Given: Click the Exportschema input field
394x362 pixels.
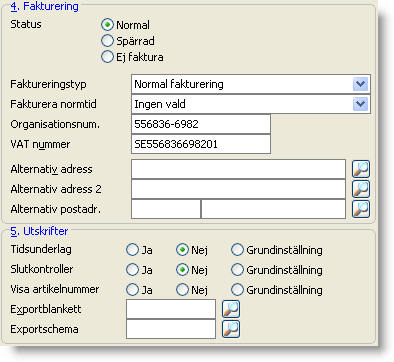Looking at the screenshot, I should pyautogui.click(x=171, y=329).
